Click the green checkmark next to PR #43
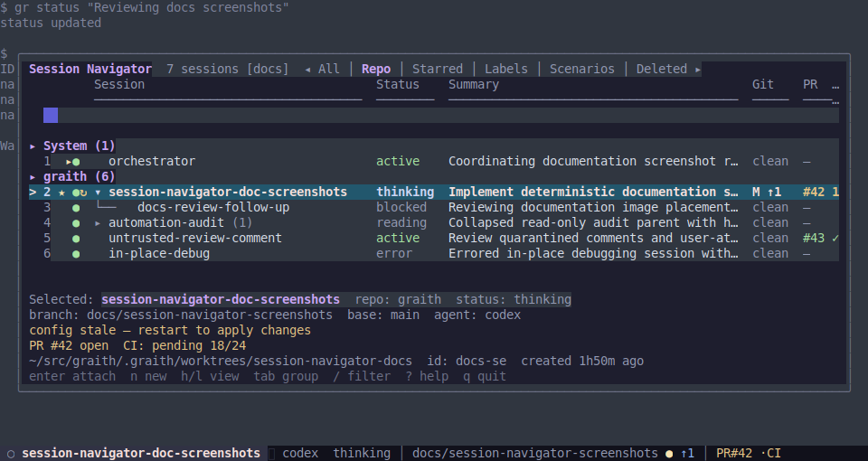 [x=835, y=238]
